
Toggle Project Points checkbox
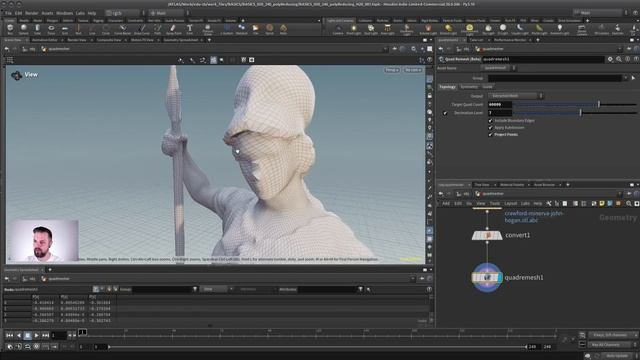490,134
